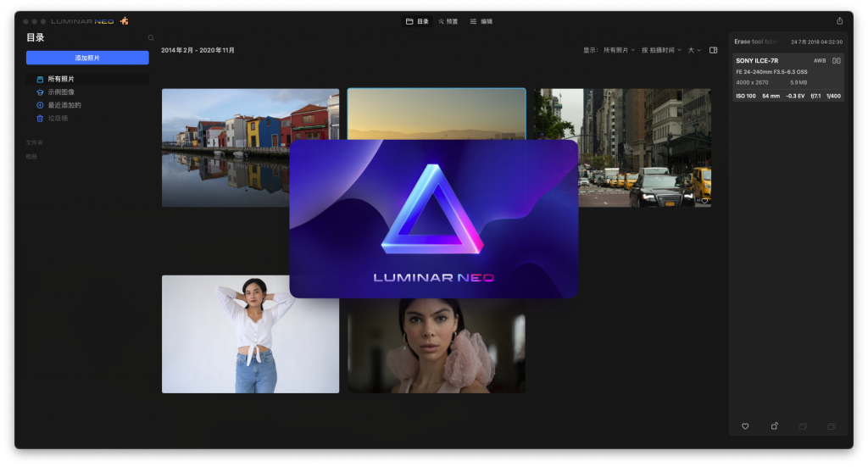Select 所有照片 in sidebar

point(87,79)
